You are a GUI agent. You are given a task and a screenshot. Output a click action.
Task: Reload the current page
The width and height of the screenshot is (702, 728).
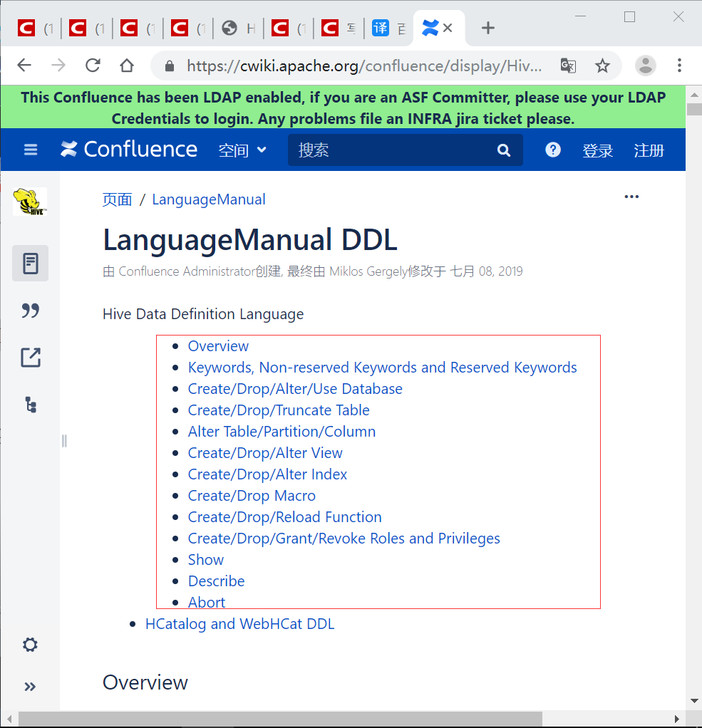(x=93, y=66)
